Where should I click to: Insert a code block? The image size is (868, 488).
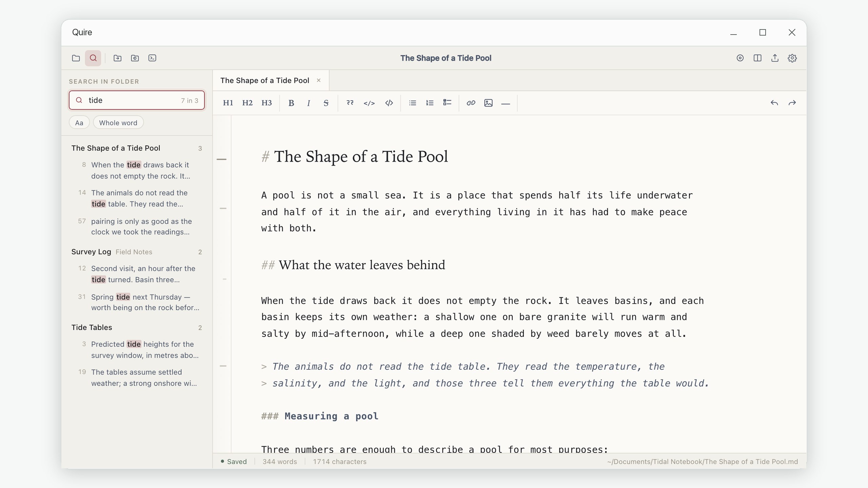[389, 103]
